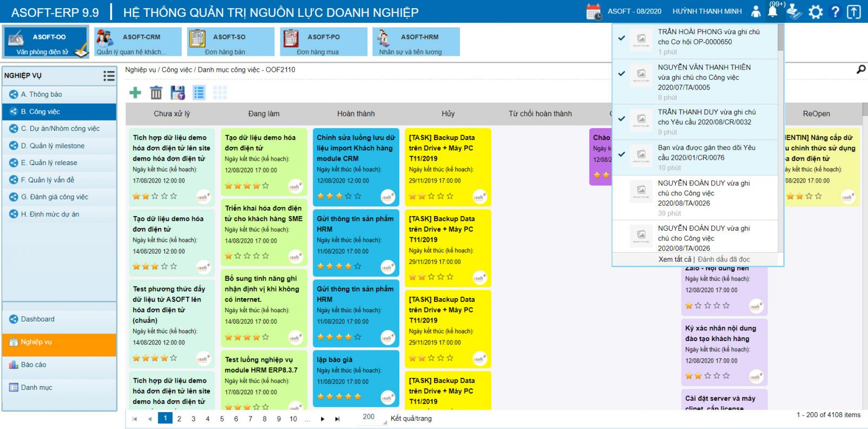Click the download tray icon in header
This screenshot has width=868, height=429.
click(794, 11)
